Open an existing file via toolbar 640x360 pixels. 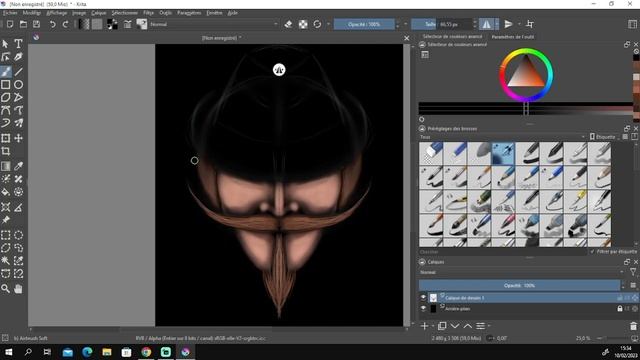pyautogui.click(x=23, y=24)
